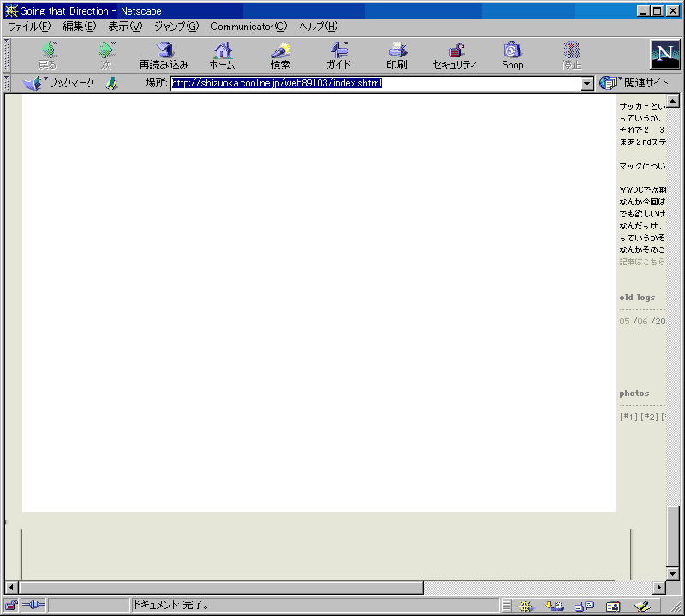The image size is (685, 616).
Task: Click the Netscape title bar icon
Action: (11, 11)
